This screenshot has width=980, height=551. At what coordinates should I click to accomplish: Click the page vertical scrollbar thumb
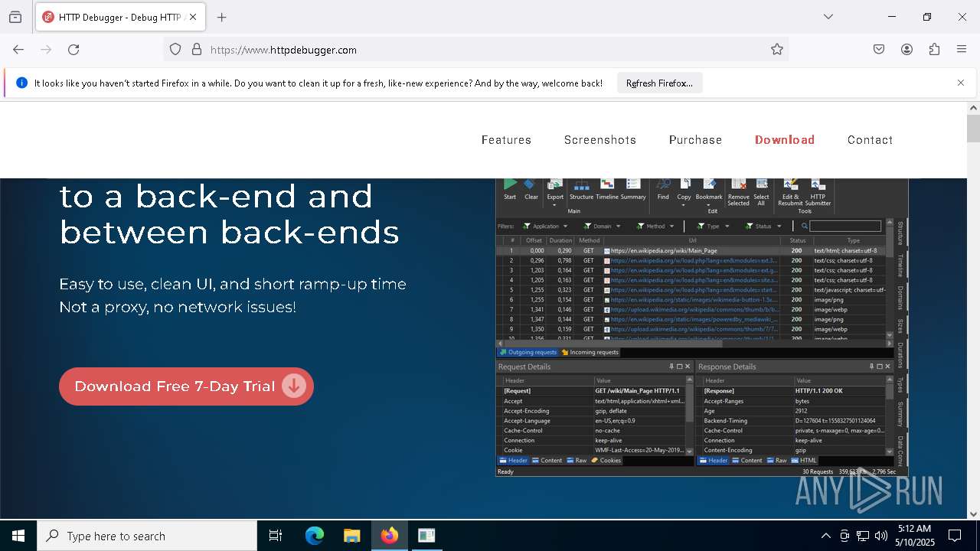pyautogui.click(x=973, y=128)
